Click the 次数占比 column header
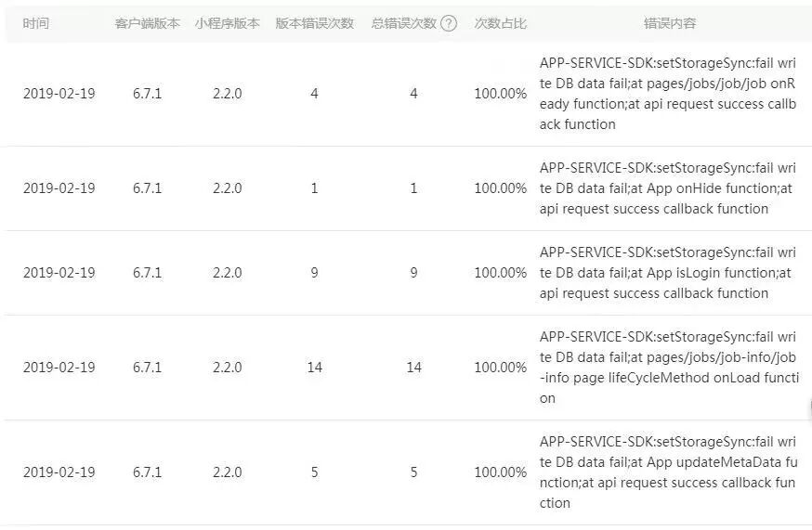The width and height of the screenshot is (812, 530). 500,23
